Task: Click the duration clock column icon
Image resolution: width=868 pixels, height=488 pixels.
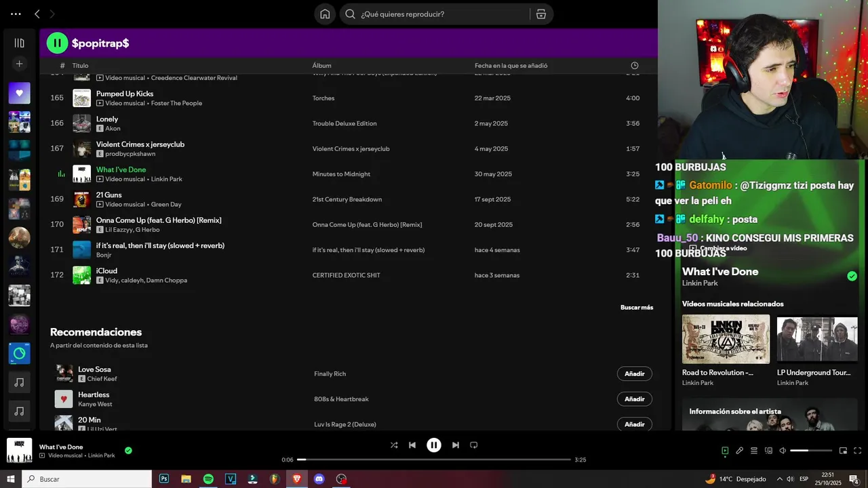Action: (635, 66)
